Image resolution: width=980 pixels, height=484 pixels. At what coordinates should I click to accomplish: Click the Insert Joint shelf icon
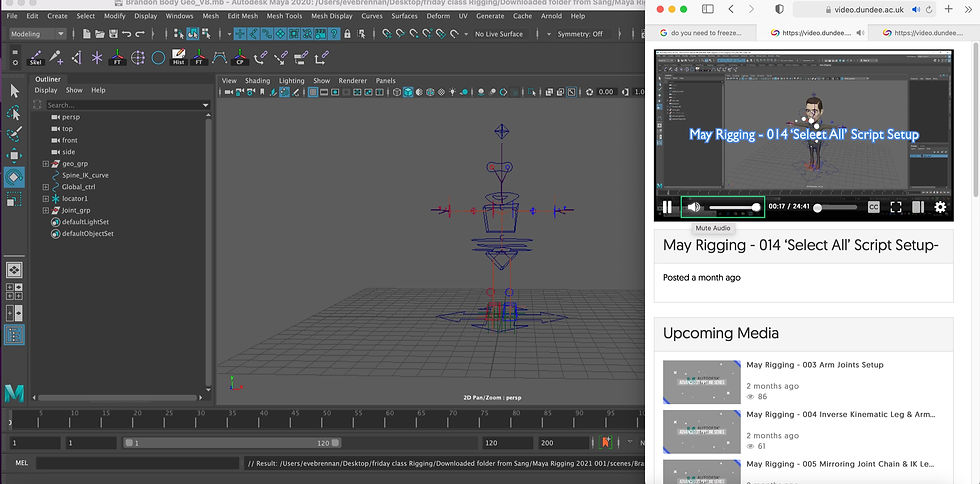56,58
